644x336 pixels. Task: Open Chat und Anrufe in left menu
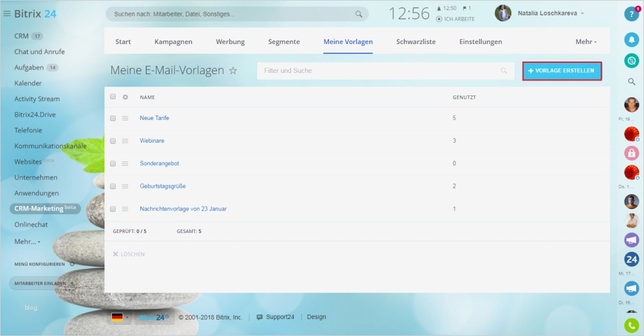40,51
